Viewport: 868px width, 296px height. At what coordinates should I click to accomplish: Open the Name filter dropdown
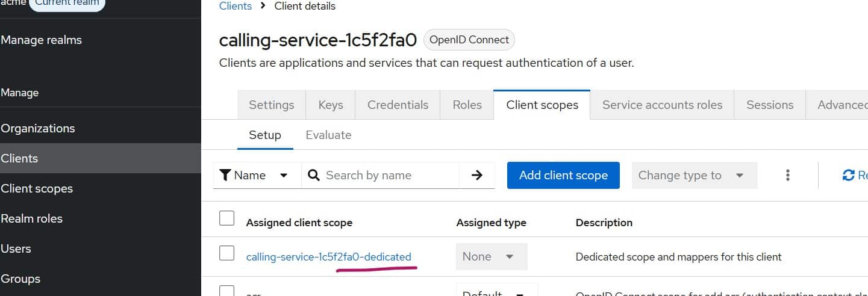pos(257,175)
